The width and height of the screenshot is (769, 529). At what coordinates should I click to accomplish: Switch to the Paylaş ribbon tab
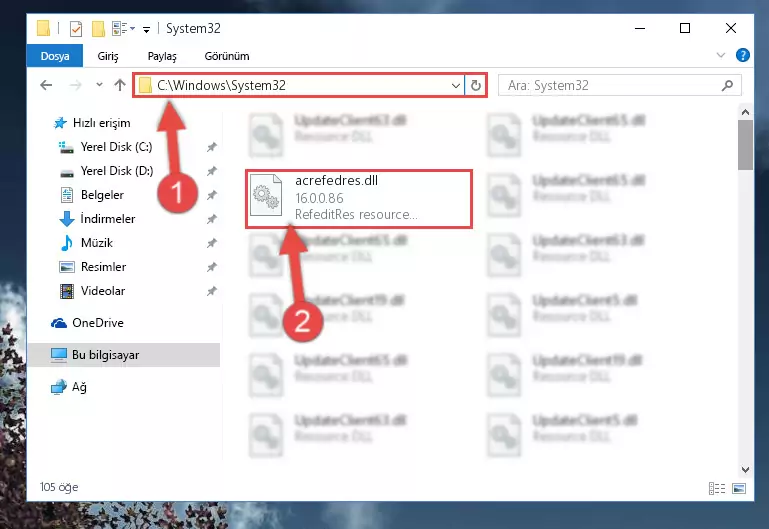tap(162, 56)
